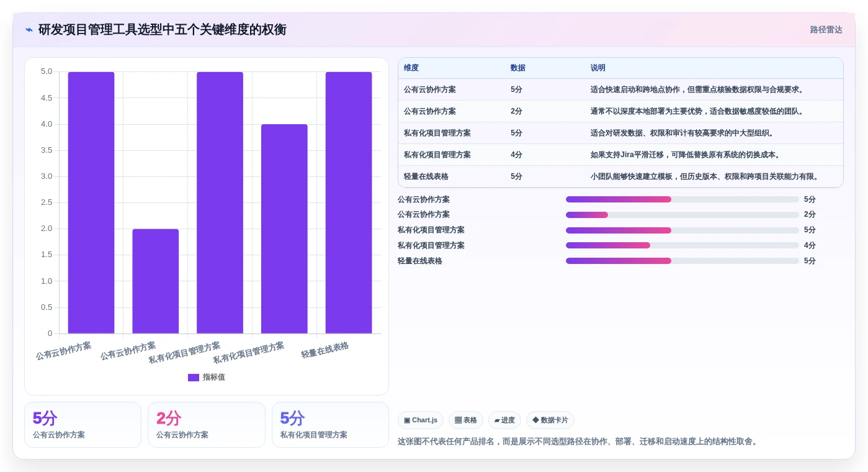This screenshot has height=472, width=868.
Task: Click the 1.5 y-axis label
Action: coord(47,255)
